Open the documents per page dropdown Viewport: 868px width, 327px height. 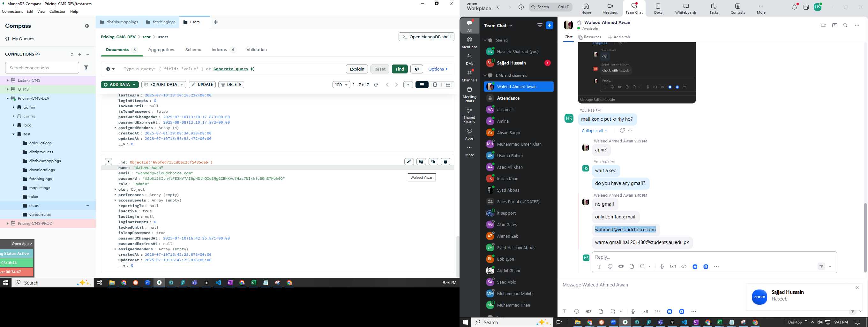pos(341,85)
